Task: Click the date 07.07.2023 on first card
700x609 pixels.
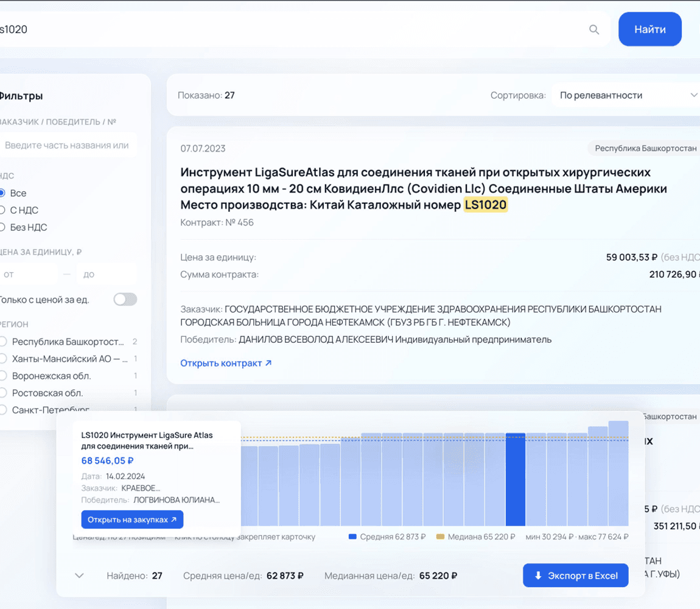Action: 203,149
